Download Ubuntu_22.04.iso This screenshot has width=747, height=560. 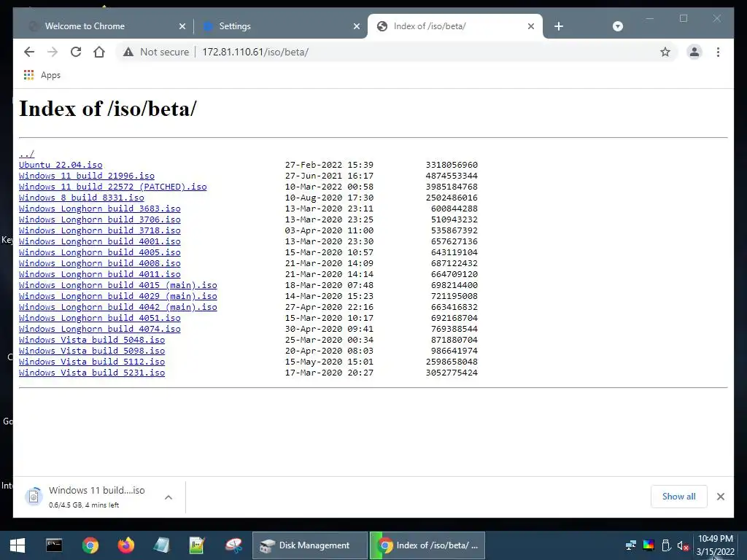point(61,165)
